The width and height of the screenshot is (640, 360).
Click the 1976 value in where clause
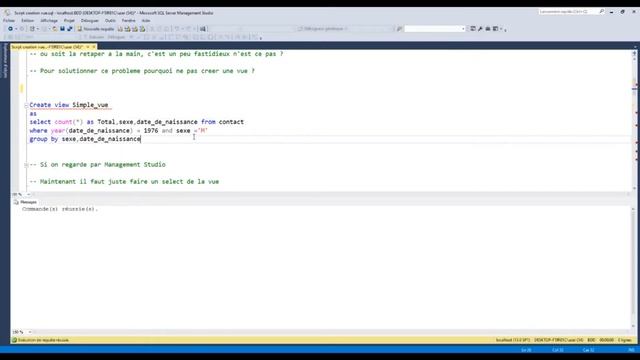[151, 131]
